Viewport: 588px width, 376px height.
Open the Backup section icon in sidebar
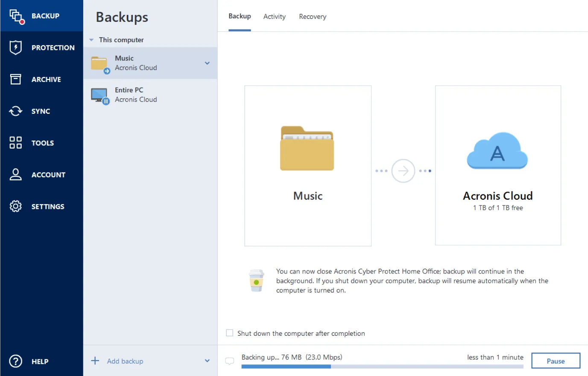click(16, 16)
